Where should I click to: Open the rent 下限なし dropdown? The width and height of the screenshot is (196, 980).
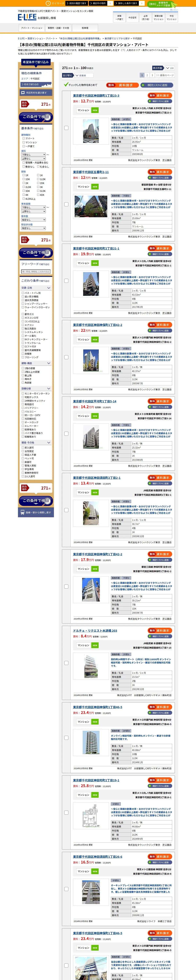coord(33,155)
